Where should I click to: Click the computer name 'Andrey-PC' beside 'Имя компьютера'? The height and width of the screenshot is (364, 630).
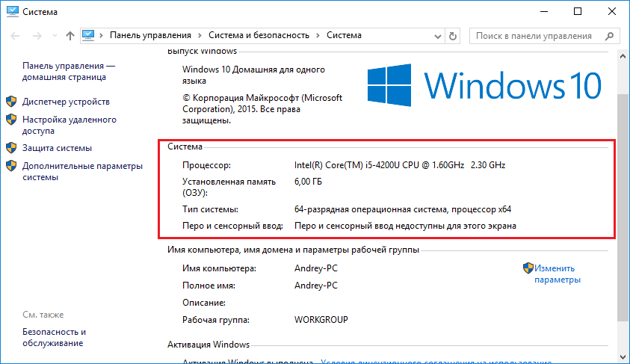point(316,268)
